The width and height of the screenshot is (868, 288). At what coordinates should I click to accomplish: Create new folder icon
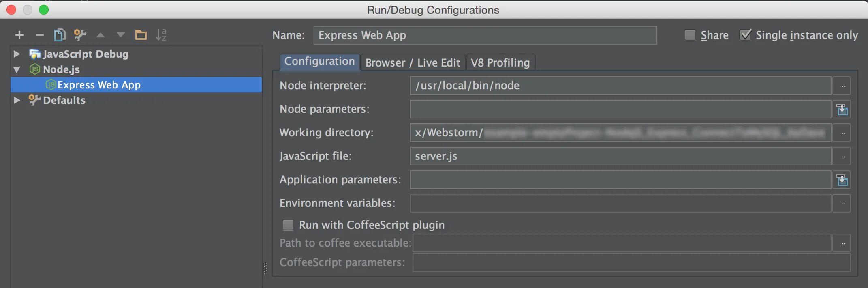tap(141, 35)
